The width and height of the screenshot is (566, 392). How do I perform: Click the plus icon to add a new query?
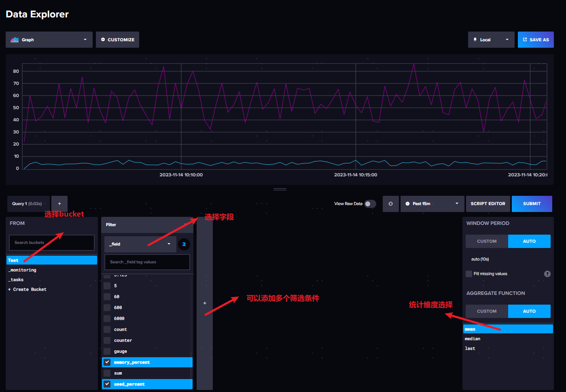pyautogui.click(x=59, y=203)
